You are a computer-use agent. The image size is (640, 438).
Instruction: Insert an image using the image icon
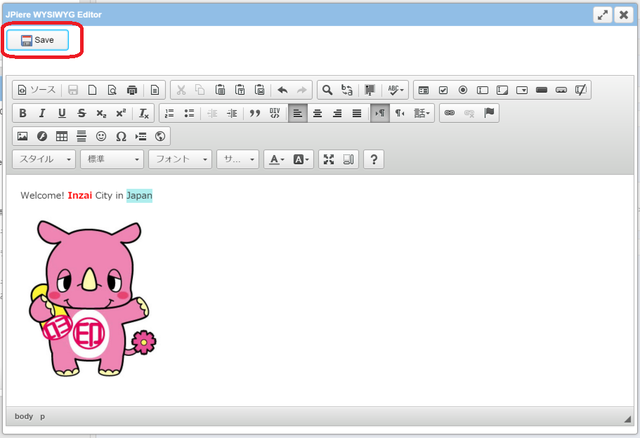point(23,136)
